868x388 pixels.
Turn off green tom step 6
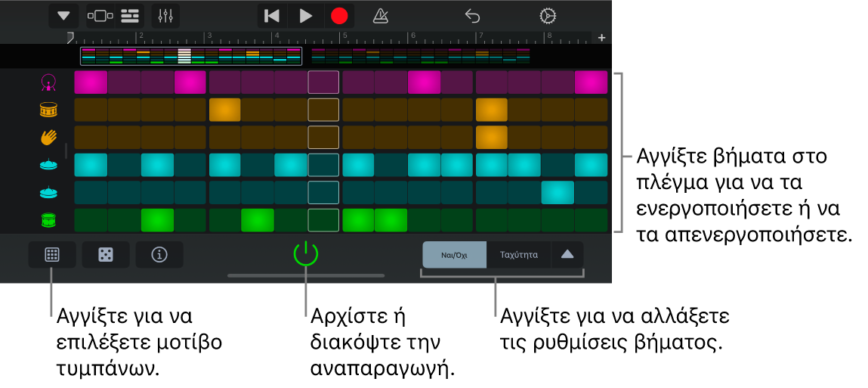pyautogui.click(x=258, y=220)
